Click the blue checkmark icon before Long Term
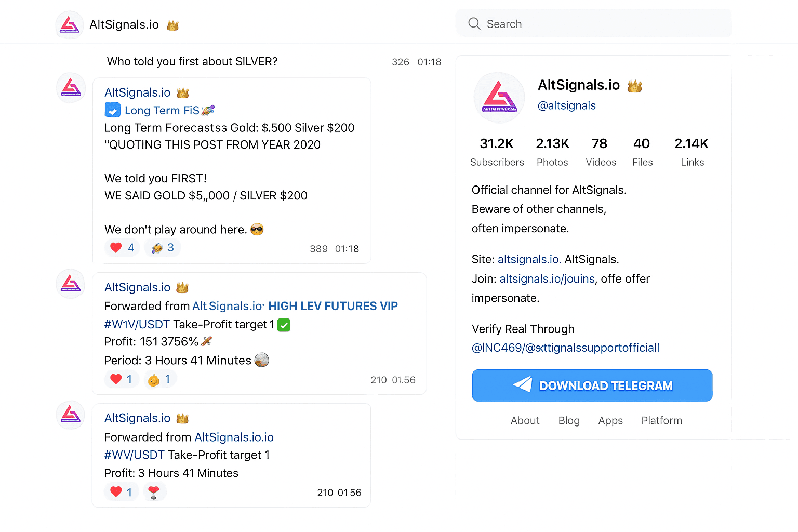Image resolution: width=798 pixels, height=532 pixels. tap(113, 110)
